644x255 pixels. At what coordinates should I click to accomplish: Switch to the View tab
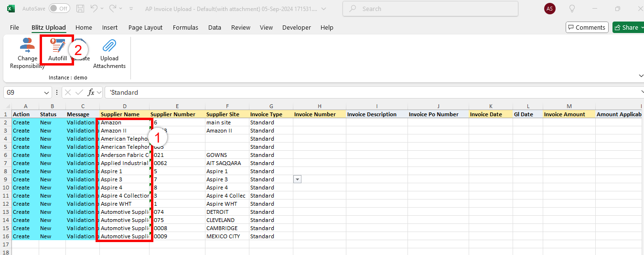266,27
